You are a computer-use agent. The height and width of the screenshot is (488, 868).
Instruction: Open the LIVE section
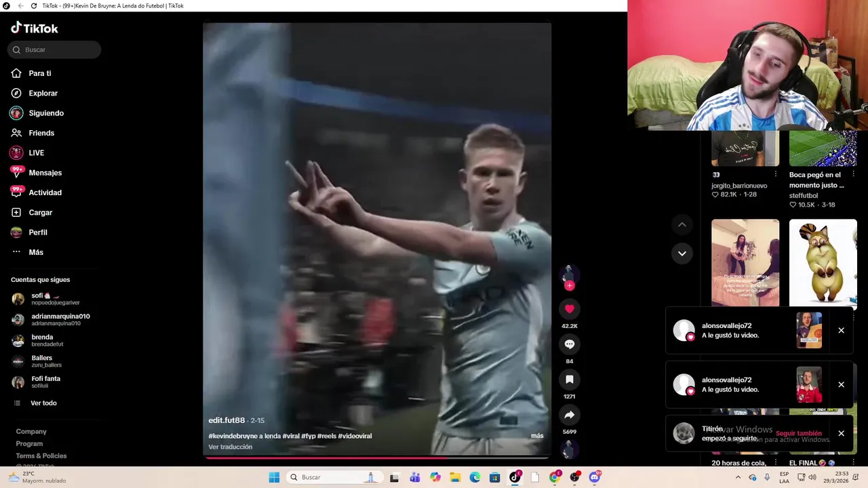click(x=36, y=152)
